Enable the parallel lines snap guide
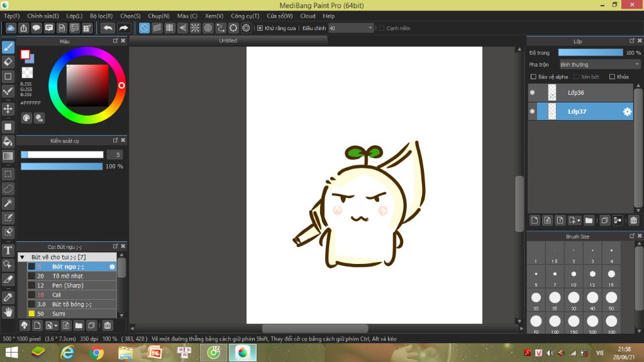 (157, 28)
